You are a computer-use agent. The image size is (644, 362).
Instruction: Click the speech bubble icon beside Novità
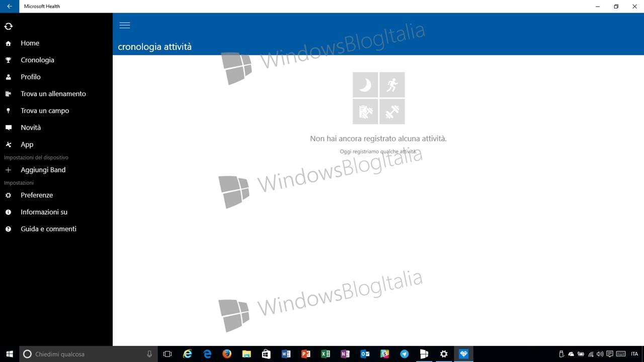[x=8, y=128]
